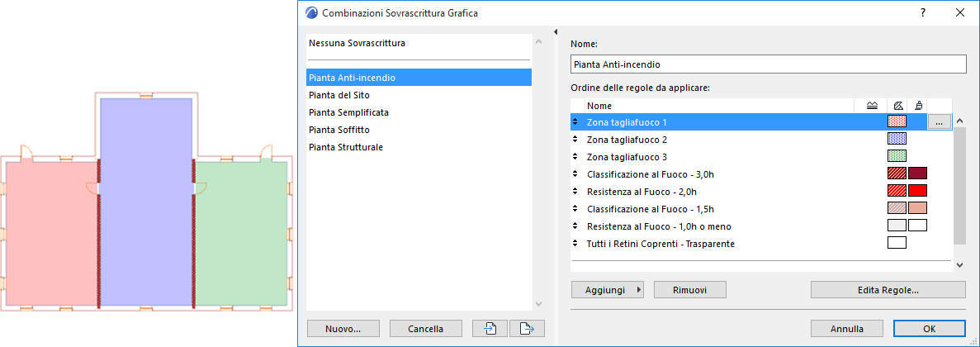Click the reorder handle for Zona tagliafuoco 2
Image resolution: width=980 pixels, height=347 pixels.
click(x=575, y=139)
